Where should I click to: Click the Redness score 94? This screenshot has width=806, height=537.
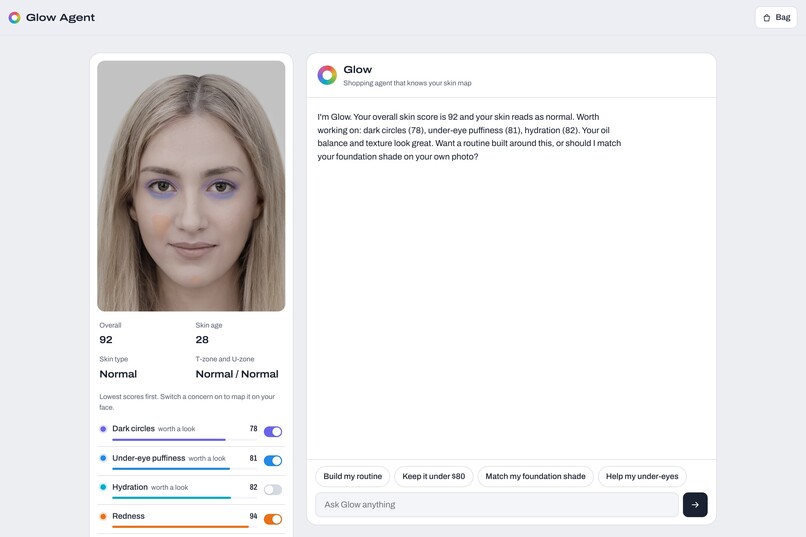(x=253, y=516)
